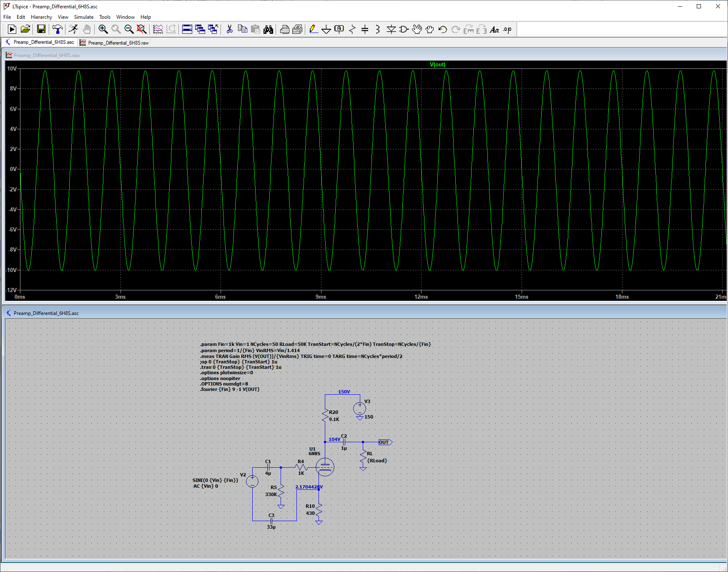The image size is (728, 572).
Task: Click the V2 signal source symbol
Action: pyautogui.click(x=252, y=481)
